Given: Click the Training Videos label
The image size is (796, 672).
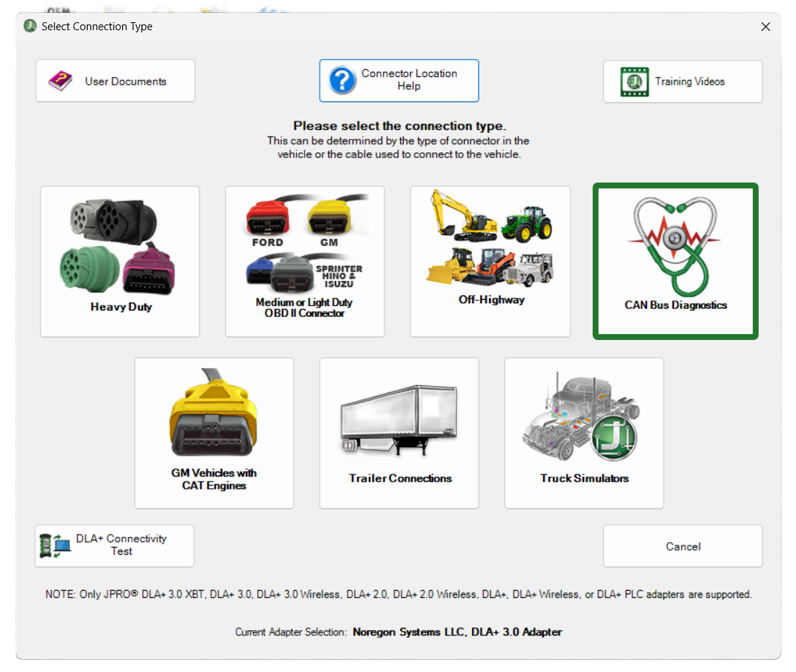Looking at the screenshot, I should (x=690, y=82).
